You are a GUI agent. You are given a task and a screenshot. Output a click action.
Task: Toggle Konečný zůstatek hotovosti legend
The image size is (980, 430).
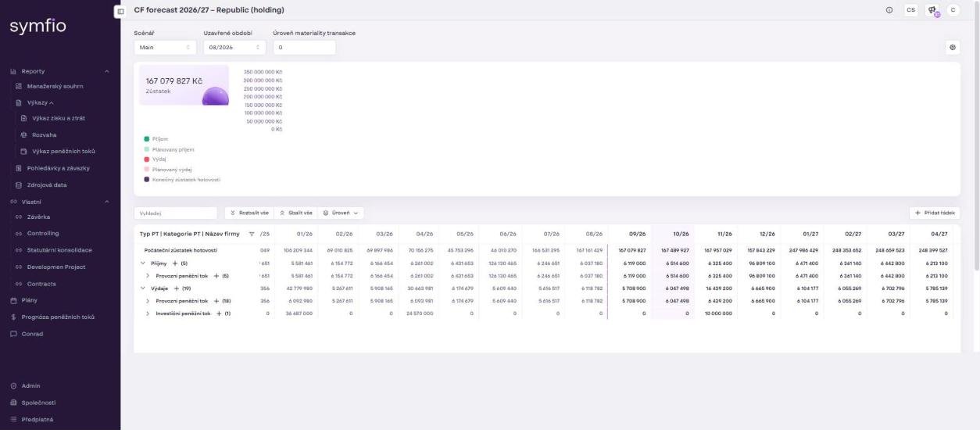(x=182, y=179)
